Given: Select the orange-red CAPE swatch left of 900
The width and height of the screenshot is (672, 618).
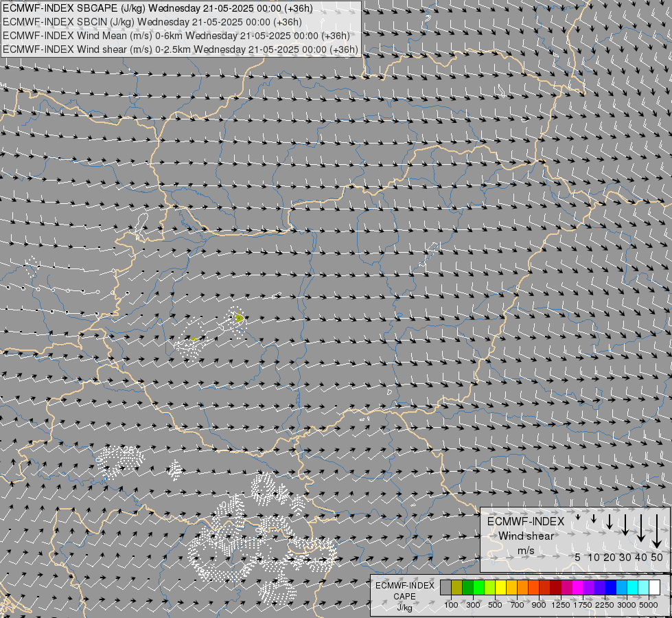Looking at the screenshot, I should click(533, 587).
